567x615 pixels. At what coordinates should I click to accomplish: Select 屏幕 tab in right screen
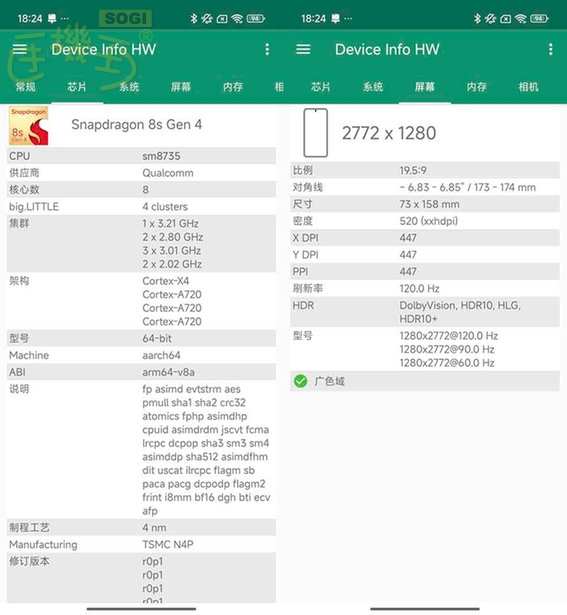tap(425, 87)
